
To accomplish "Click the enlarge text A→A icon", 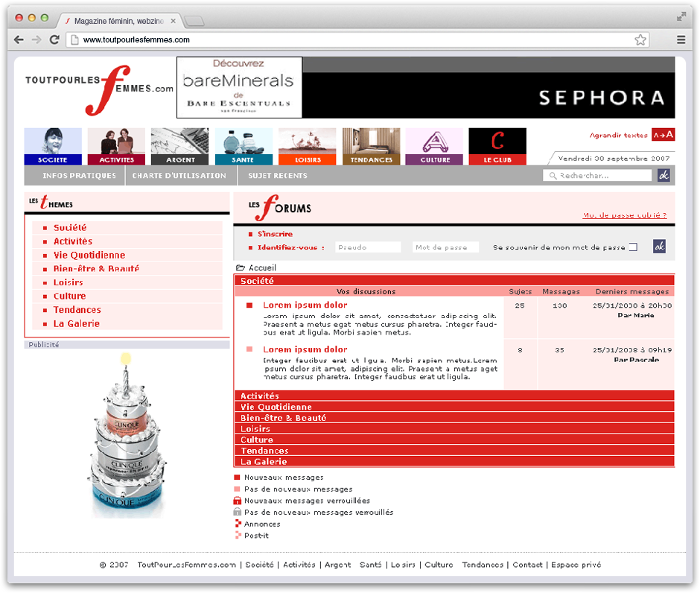I will (x=663, y=135).
